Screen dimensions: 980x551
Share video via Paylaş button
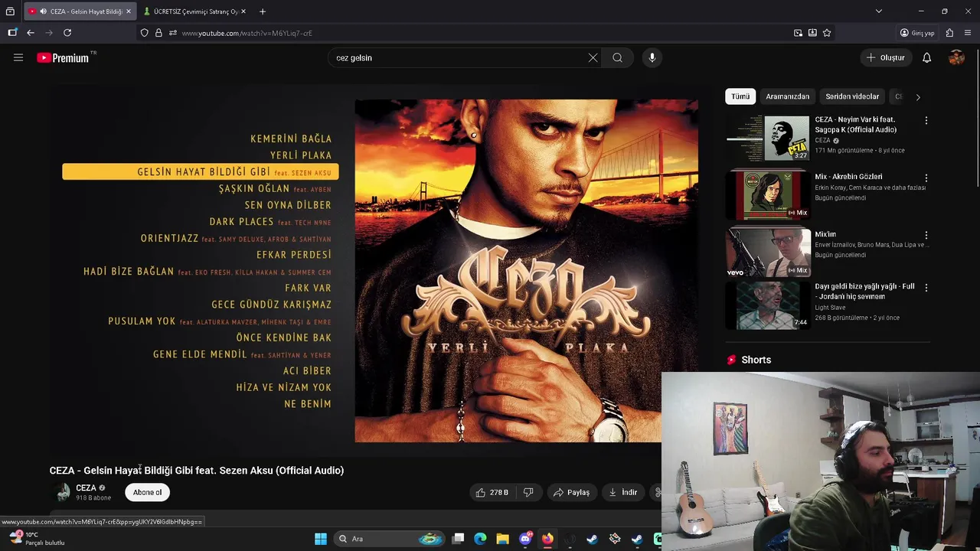pos(572,492)
